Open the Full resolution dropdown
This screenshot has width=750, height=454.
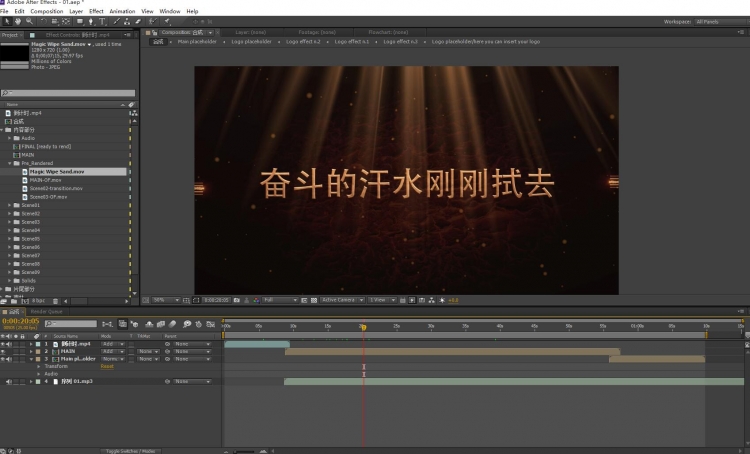point(280,300)
